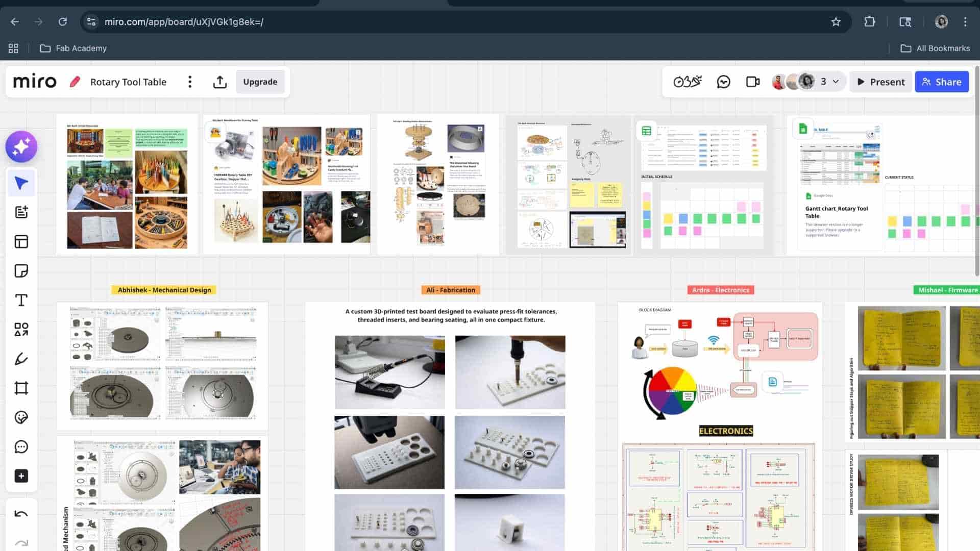Viewport: 980px width, 551px height.
Task: Open Miro AI sparkle assistant button
Action: pyautogui.click(x=21, y=147)
